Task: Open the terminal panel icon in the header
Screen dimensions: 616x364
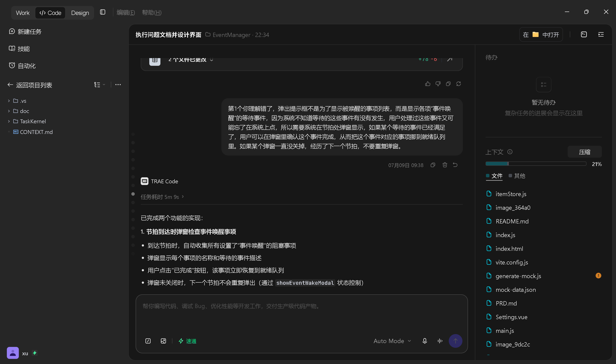Action: [584, 35]
